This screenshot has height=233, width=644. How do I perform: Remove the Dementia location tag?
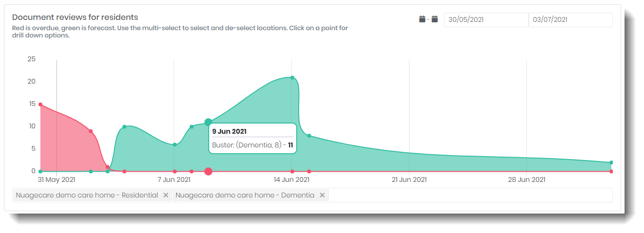(x=322, y=195)
